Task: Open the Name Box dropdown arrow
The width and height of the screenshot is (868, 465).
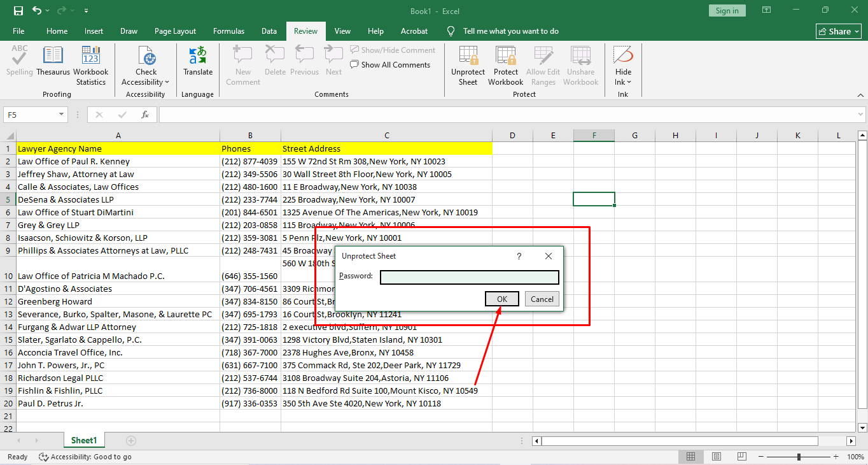Action: [62, 115]
